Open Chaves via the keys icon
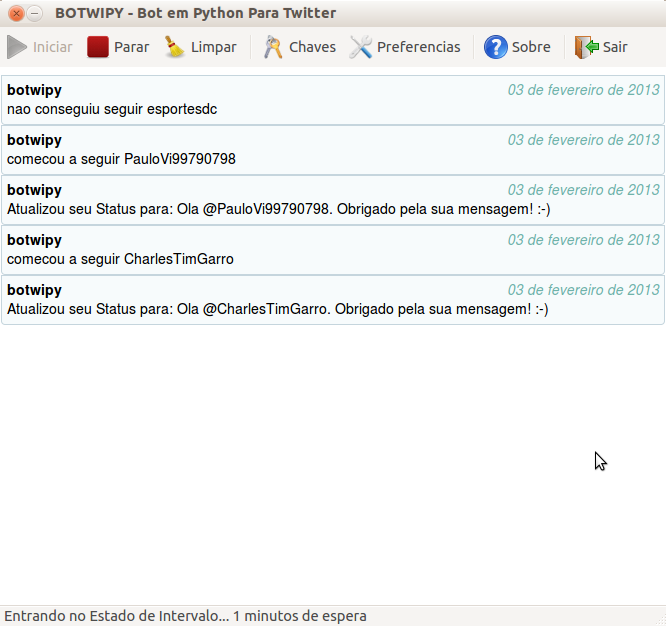The height and width of the screenshot is (626, 666). tap(273, 47)
